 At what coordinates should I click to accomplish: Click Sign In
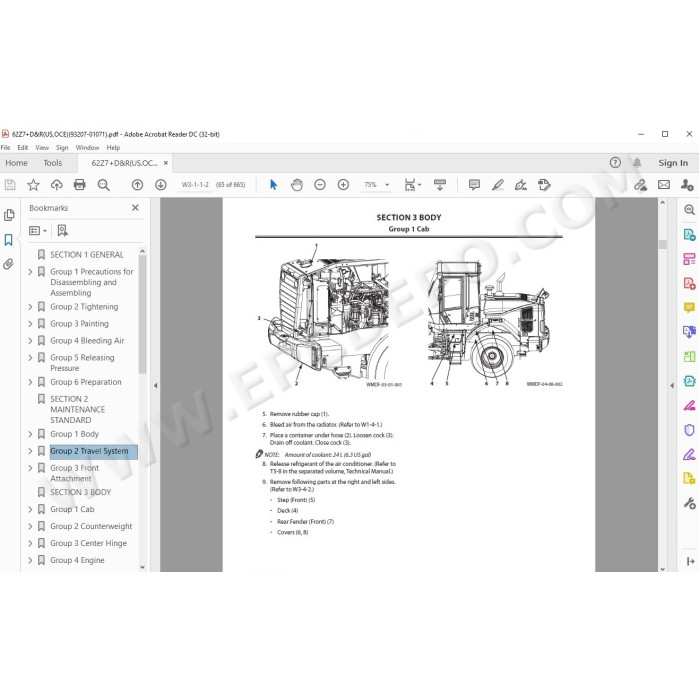pos(673,163)
